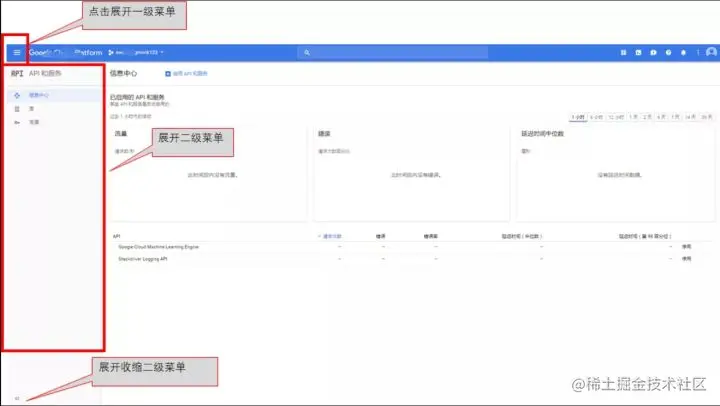Open Google Cloud Machine Learning Engine row
The height and width of the screenshot is (406, 720).
click(158, 247)
